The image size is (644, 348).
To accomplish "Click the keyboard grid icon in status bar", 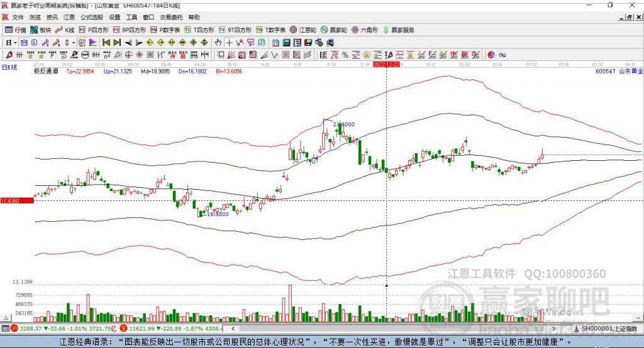I will click(5, 329).
